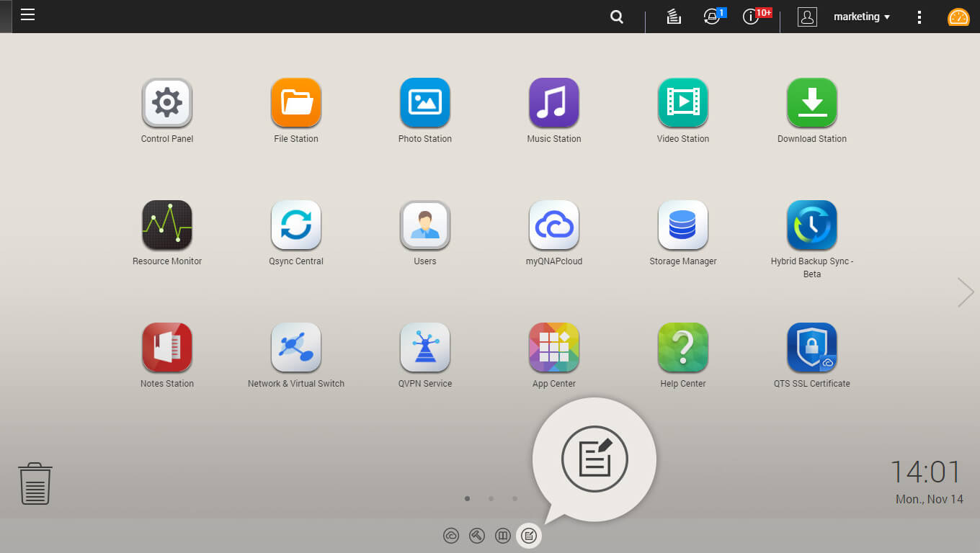Open the QVPN Service app
Screen dimensions: 980x553
coord(424,347)
